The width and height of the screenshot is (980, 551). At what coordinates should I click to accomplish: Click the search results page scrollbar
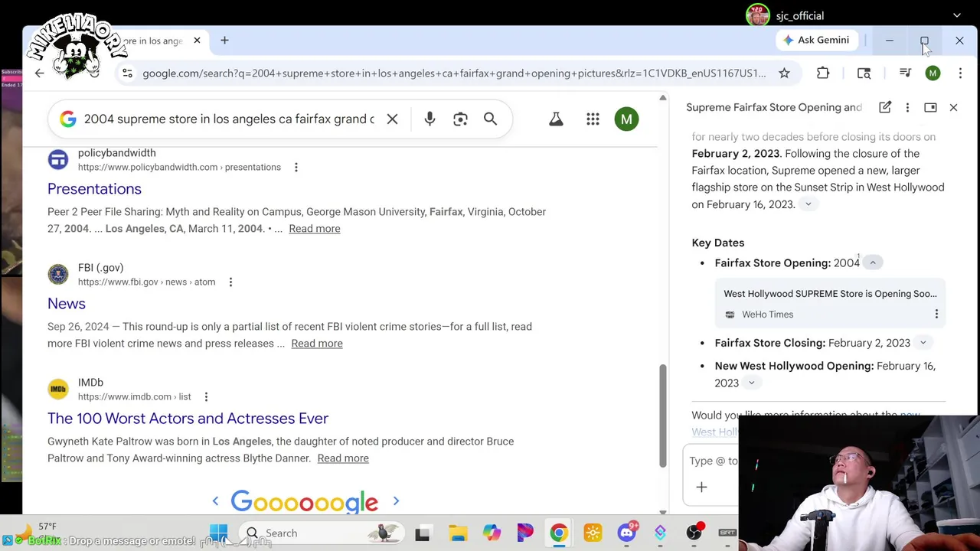pos(662,415)
